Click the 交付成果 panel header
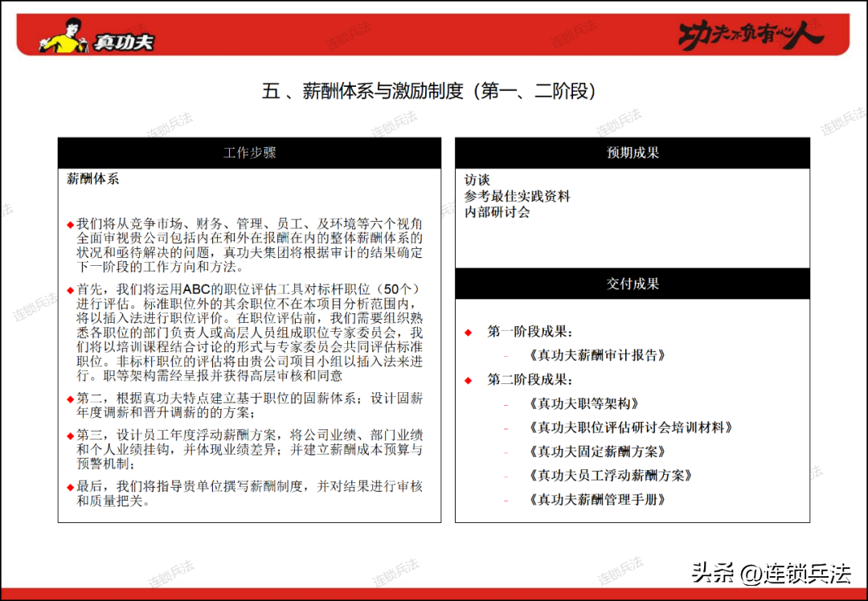 click(633, 284)
